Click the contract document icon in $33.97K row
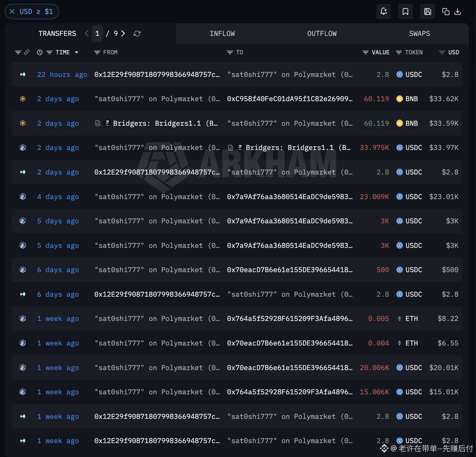Viewport: 476px width, 457px height. click(x=230, y=148)
